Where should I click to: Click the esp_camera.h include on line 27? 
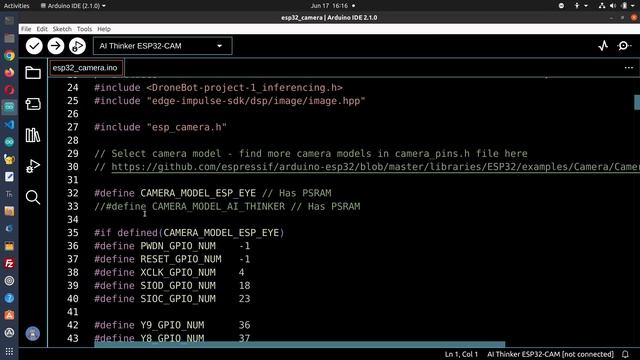pos(160,127)
